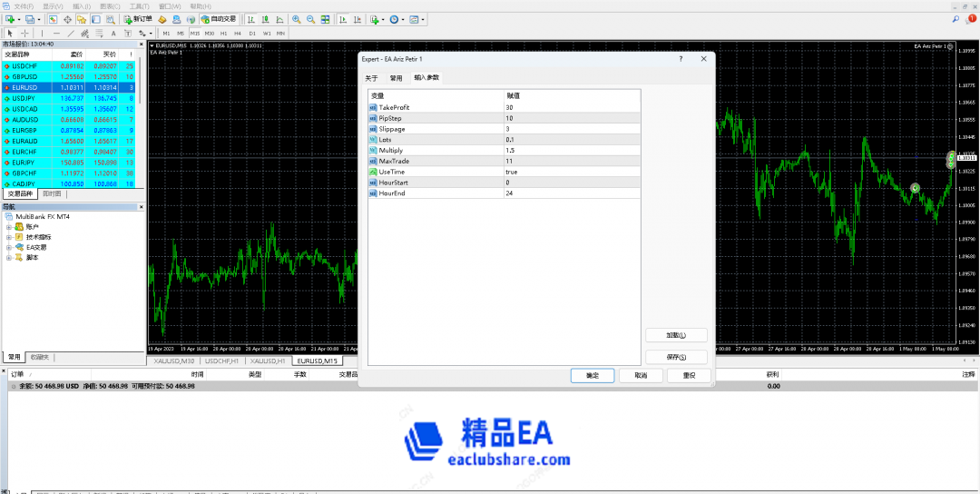The width and height of the screenshot is (980, 494).
Task: Enable 自动交易 auto trading button
Action: pos(219,19)
